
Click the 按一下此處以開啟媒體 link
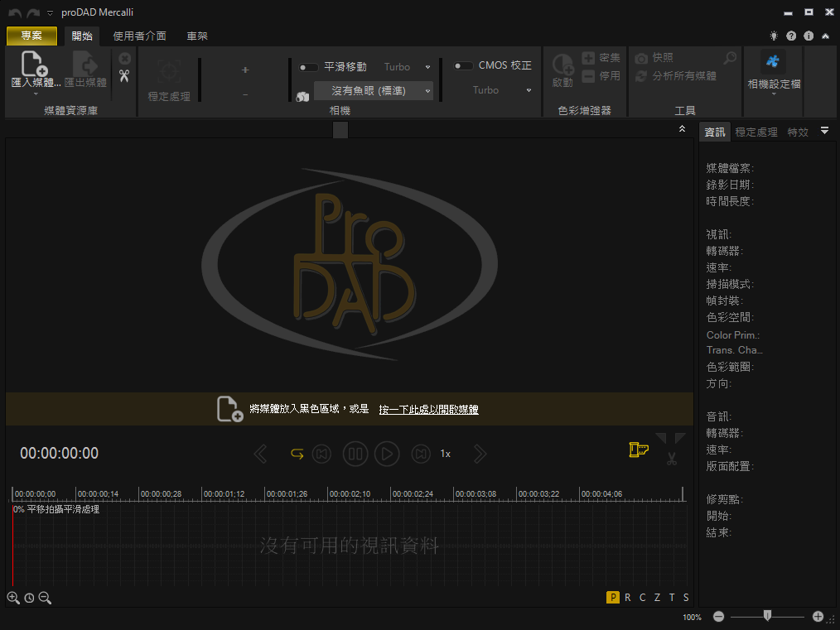pos(428,409)
